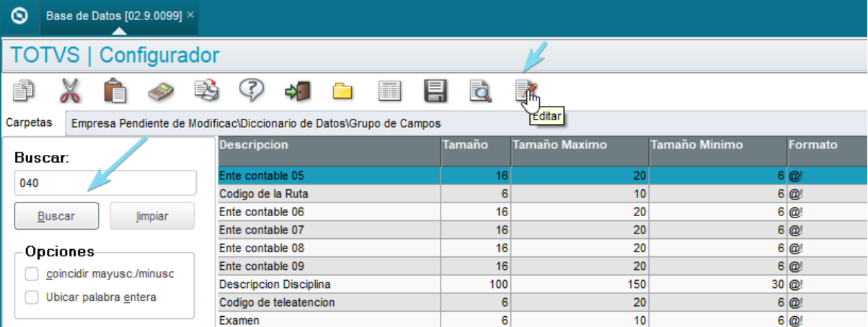The image size is (868, 327).
Task: Select the Examen row
Action: (542, 319)
